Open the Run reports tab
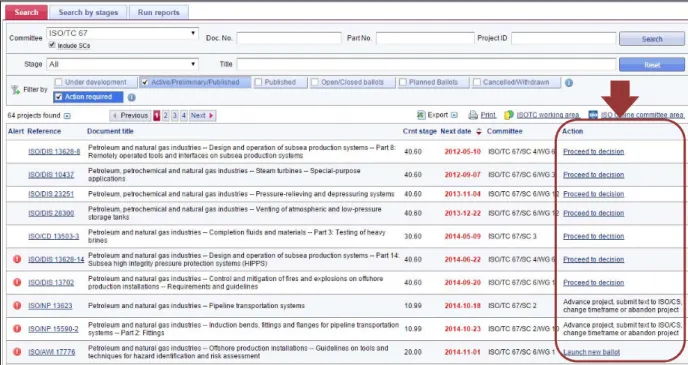 pos(158,12)
